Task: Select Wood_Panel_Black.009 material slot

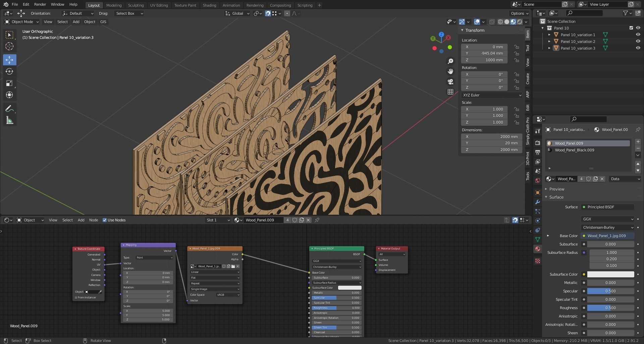Action: pyautogui.click(x=588, y=150)
